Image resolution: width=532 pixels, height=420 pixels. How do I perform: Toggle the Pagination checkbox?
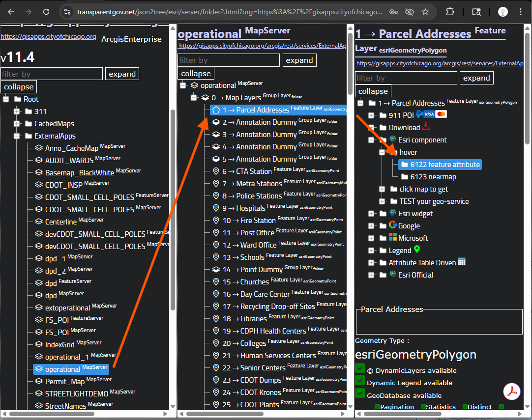[x=377, y=407]
